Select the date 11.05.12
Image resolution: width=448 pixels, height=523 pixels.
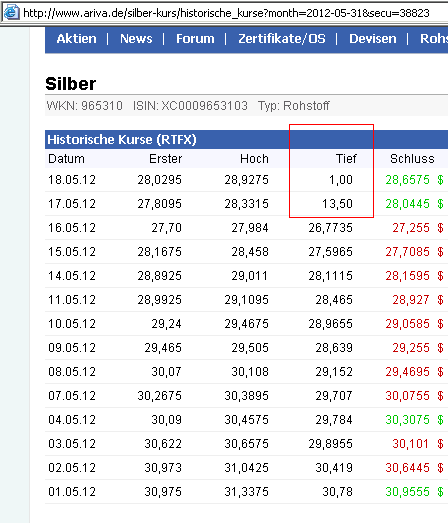pyautogui.click(x=72, y=300)
